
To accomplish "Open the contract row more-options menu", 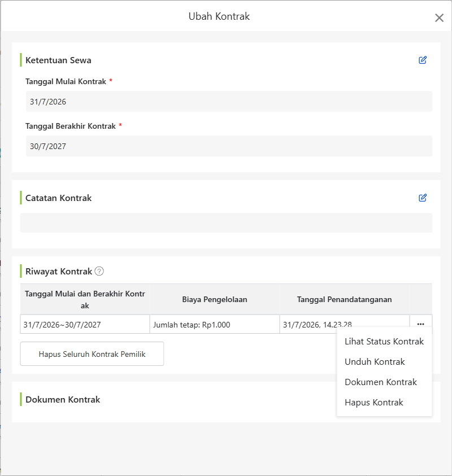I will point(421,324).
